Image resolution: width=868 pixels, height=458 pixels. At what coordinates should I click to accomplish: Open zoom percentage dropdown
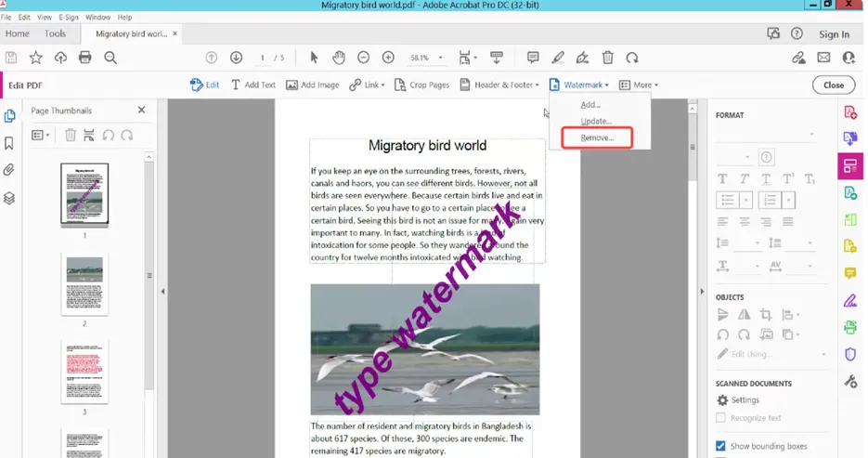tap(441, 58)
